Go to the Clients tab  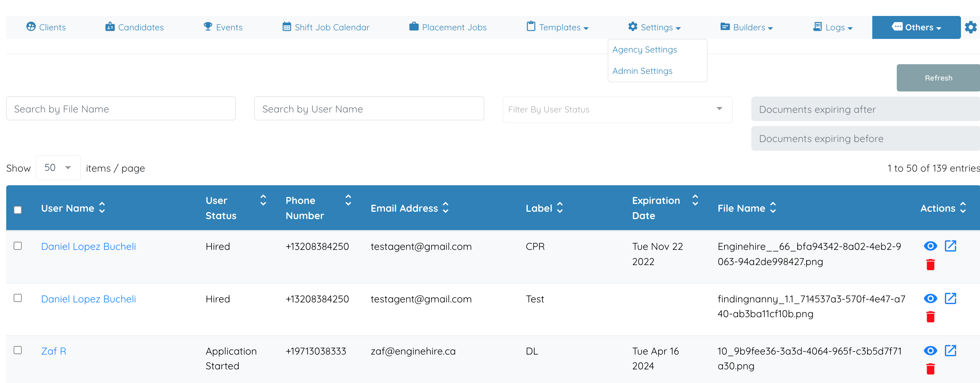[46, 27]
